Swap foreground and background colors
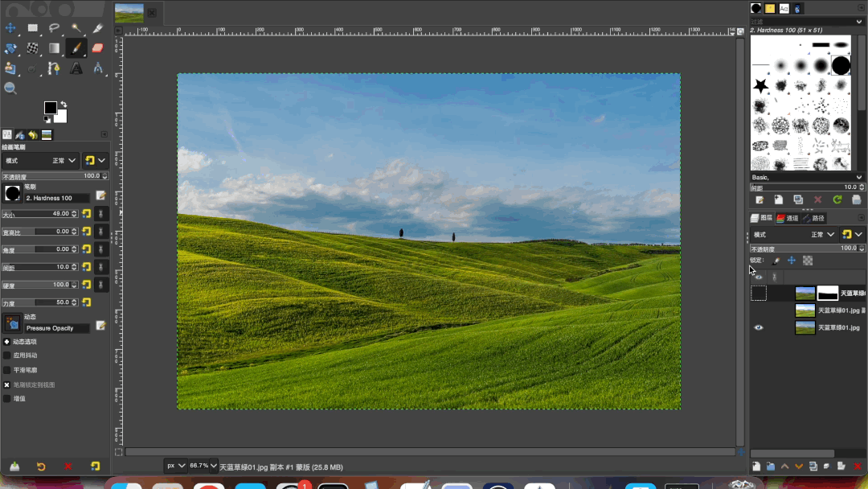Screen dimensions: 868x489 (63, 104)
